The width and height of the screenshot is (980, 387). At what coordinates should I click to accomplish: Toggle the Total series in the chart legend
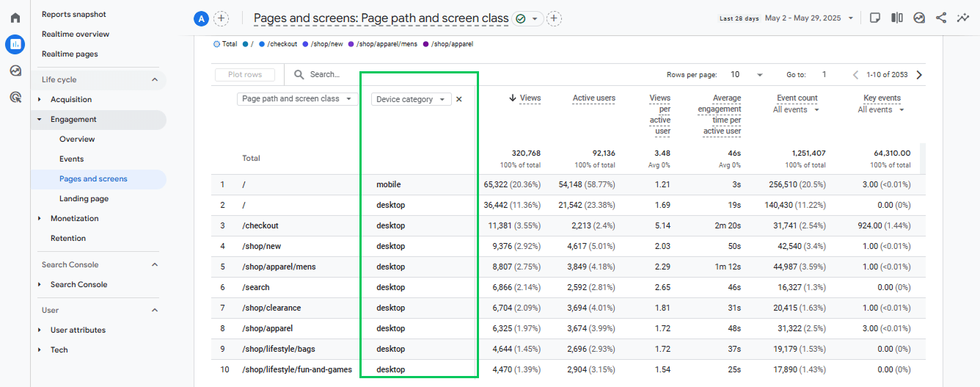click(225, 44)
